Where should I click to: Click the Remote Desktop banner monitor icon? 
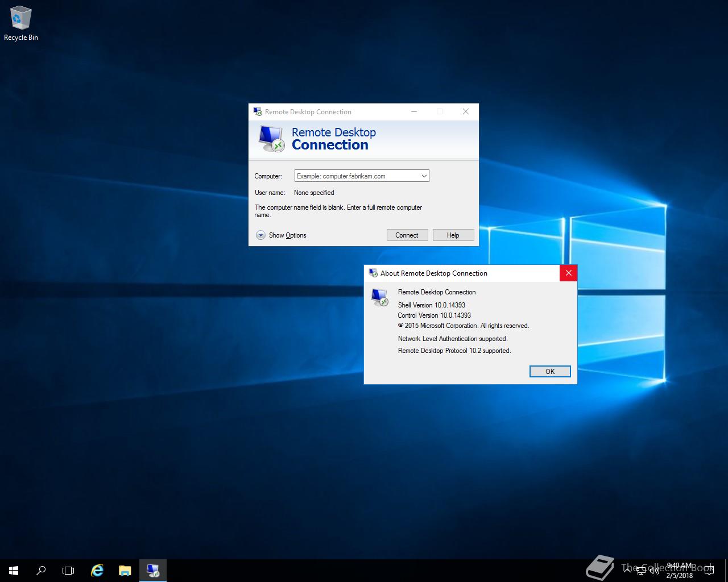(x=271, y=139)
